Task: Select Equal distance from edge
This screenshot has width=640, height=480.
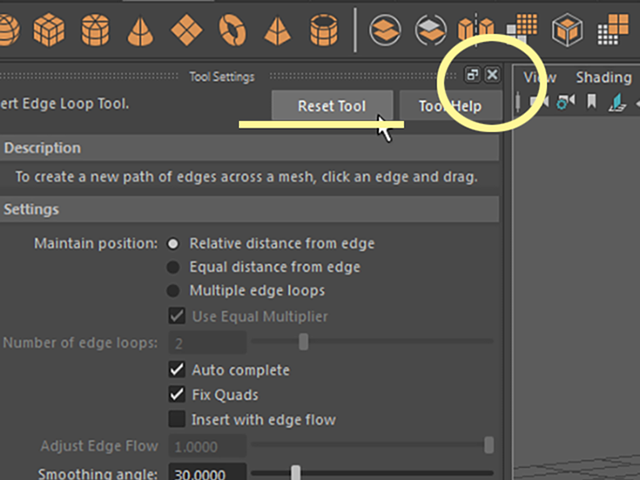Action: pos(173,267)
